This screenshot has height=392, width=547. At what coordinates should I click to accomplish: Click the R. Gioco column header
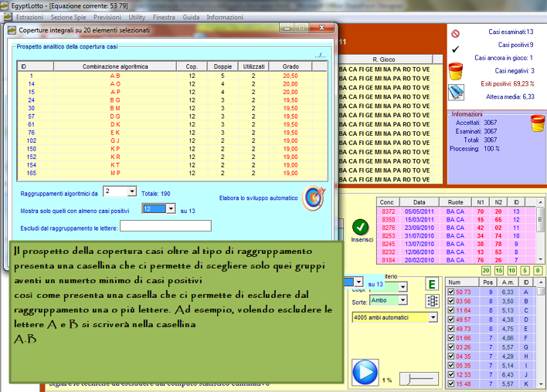click(x=384, y=59)
